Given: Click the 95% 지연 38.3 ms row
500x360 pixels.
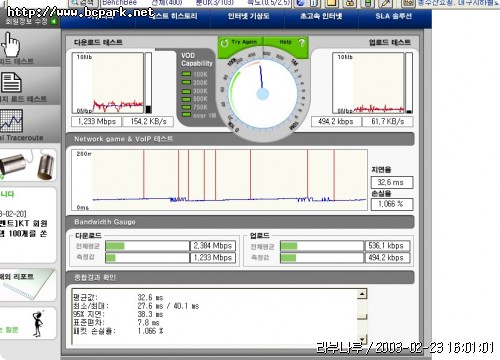Looking at the screenshot, I should 118,314.
